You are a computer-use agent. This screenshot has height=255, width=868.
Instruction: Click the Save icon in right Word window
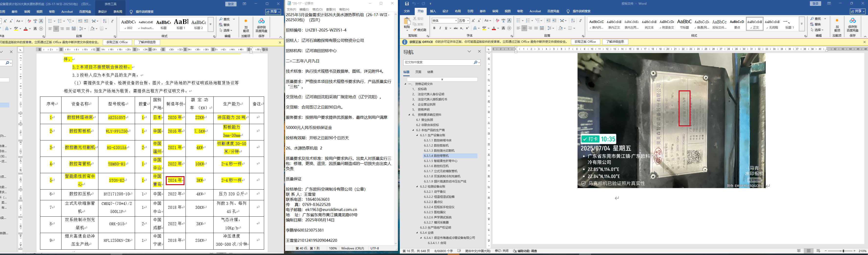click(407, 3)
